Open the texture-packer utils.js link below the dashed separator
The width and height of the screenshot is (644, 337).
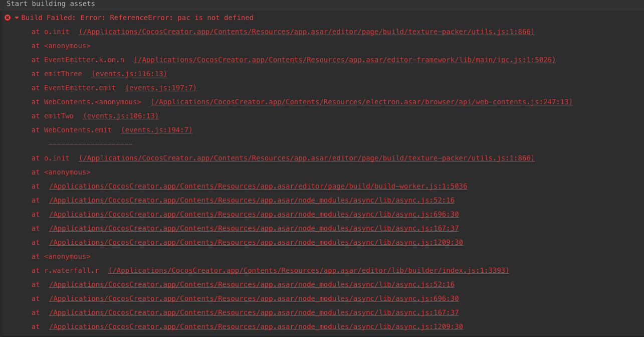tap(307, 158)
